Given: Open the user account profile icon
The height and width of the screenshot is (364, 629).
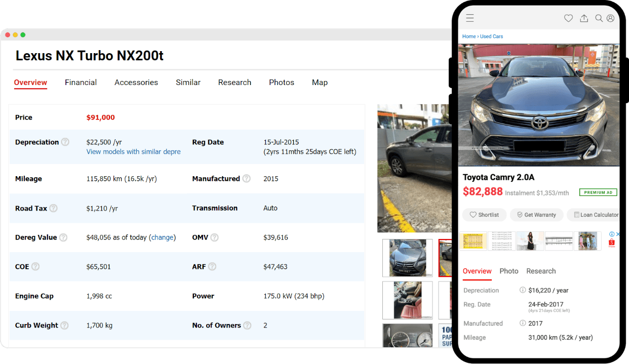Looking at the screenshot, I should [610, 18].
